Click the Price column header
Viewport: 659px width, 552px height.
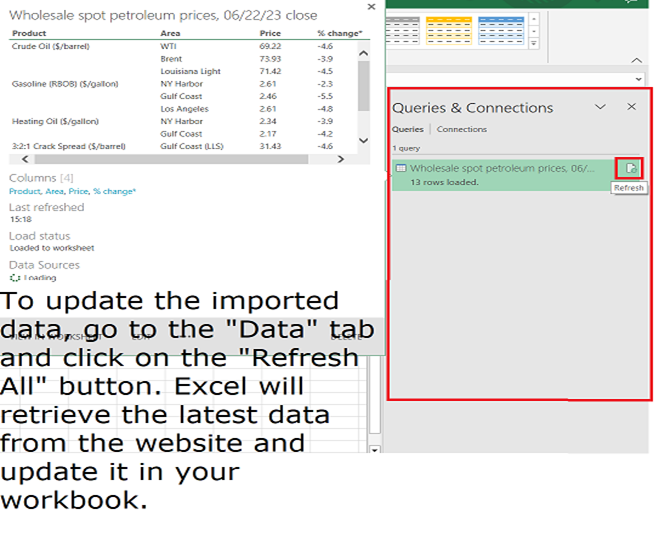click(x=270, y=33)
